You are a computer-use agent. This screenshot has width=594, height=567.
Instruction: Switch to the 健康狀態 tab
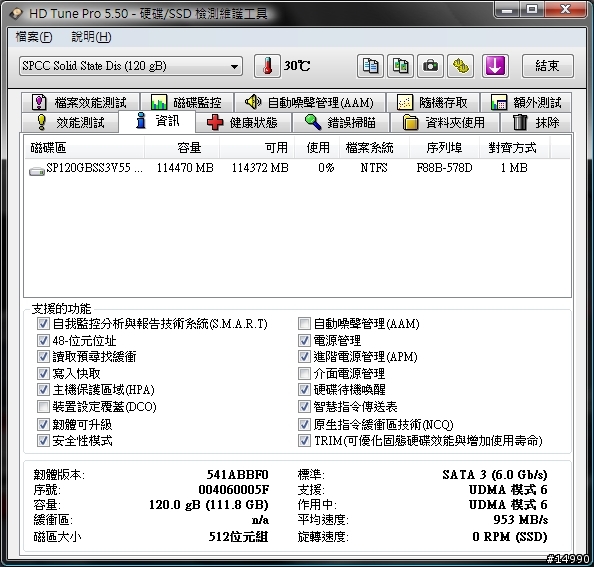pyautogui.click(x=243, y=122)
